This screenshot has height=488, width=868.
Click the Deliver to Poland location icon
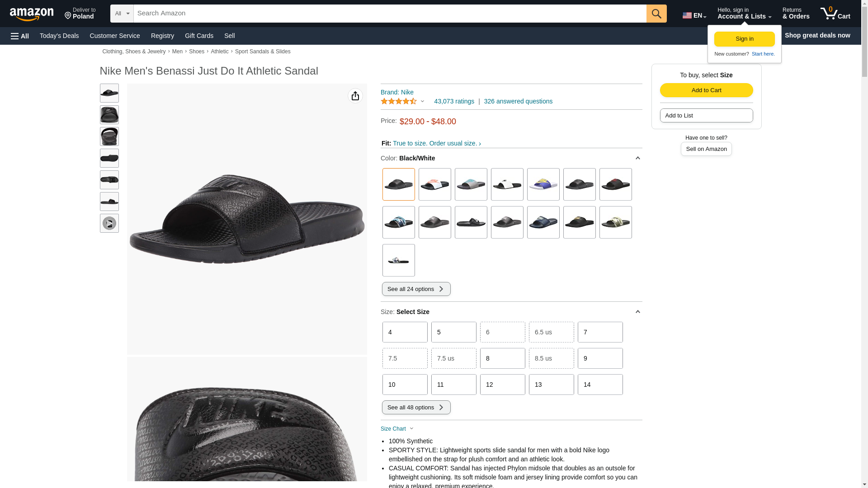[68, 16]
